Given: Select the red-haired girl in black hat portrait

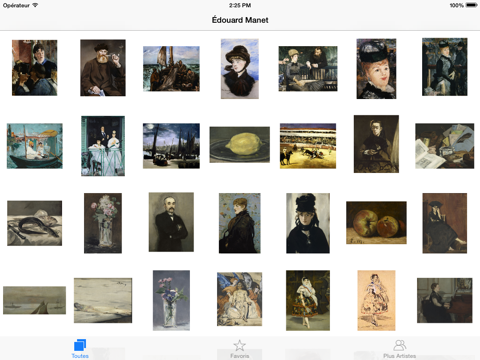Looking at the screenshot, I should click(376, 69).
